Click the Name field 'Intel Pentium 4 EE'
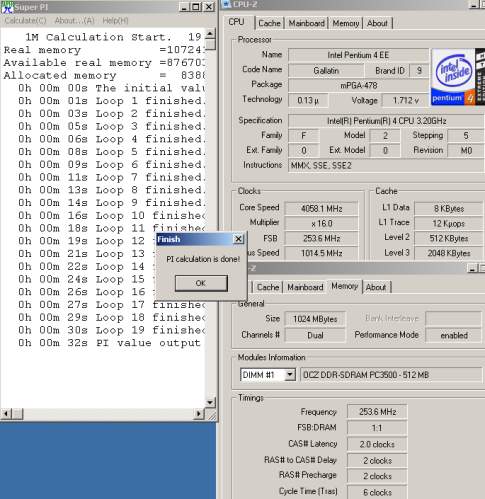 coord(358,55)
